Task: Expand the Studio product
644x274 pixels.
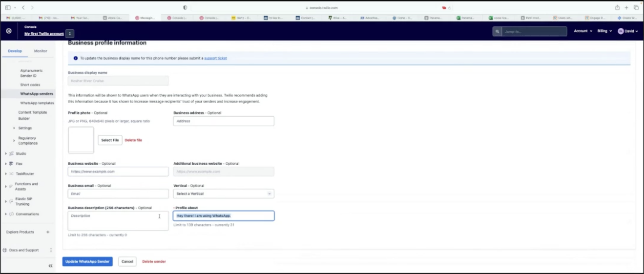Action: pyautogui.click(x=6, y=153)
